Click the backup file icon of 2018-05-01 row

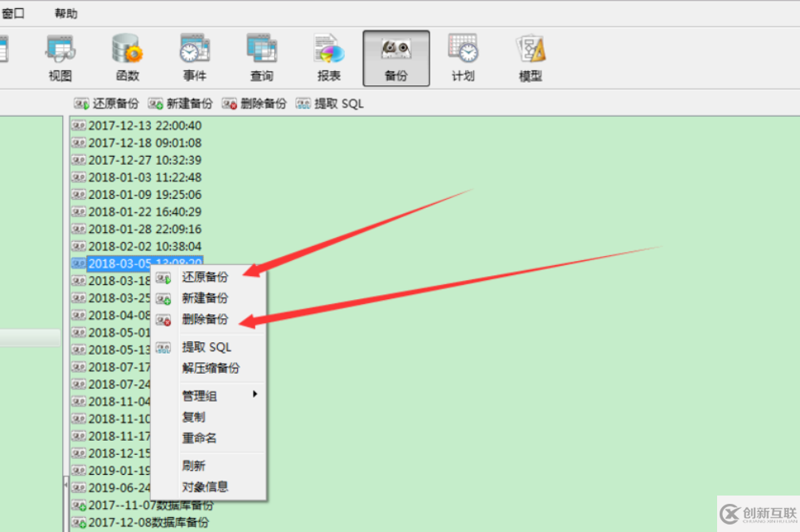pyautogui.click(x=79, y=332)
